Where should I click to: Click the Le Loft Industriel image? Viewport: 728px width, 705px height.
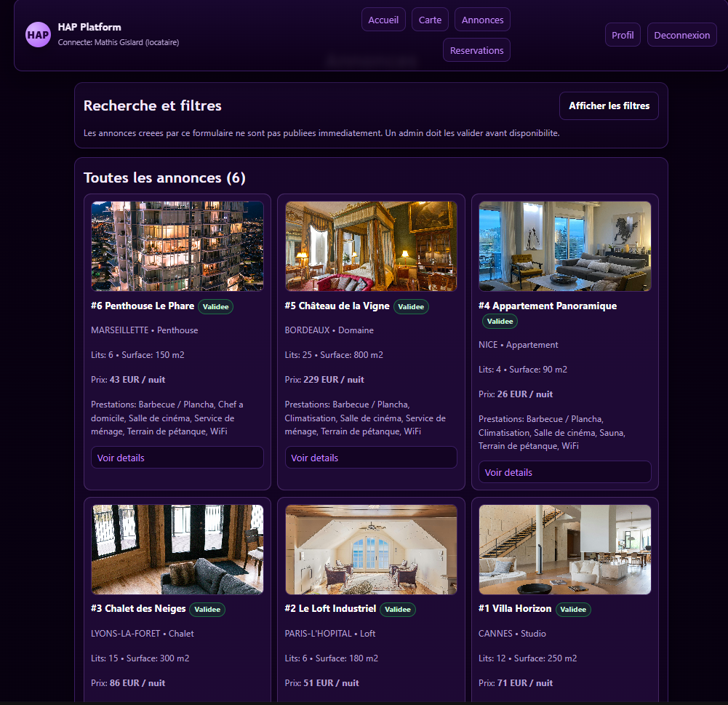[x=371, y=550]
